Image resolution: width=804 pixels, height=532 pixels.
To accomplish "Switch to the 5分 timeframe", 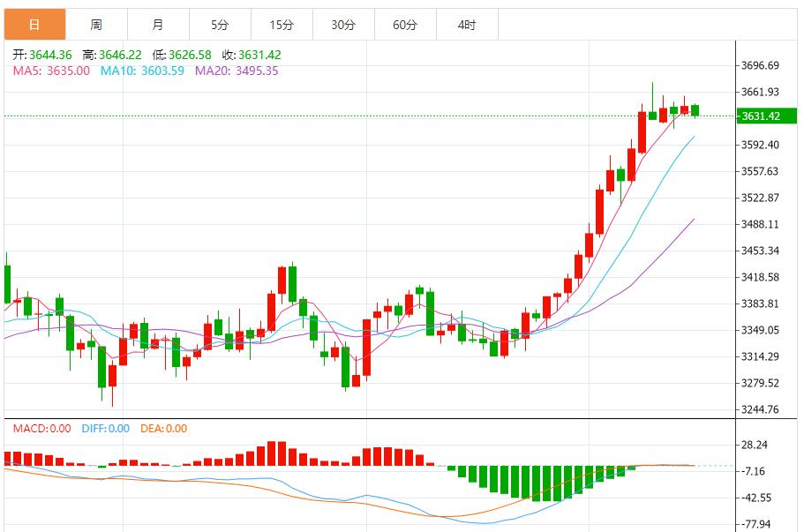I will click(x=219, y=25).
